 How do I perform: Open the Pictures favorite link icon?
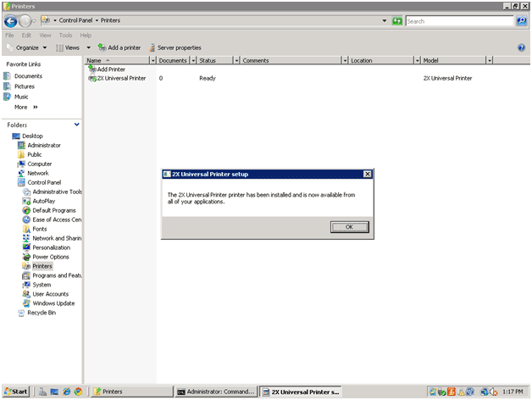[x=7, y=86]
